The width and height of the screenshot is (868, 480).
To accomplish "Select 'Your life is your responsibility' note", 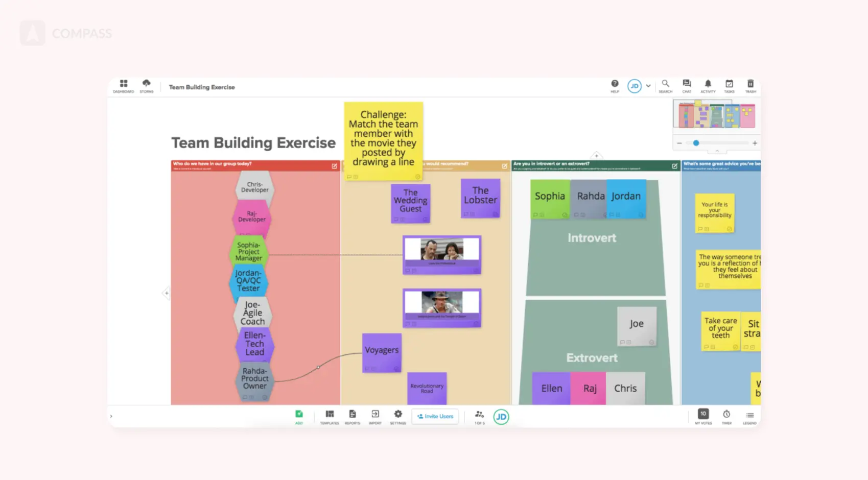I will pyautogui.click(x=715, y=213).
